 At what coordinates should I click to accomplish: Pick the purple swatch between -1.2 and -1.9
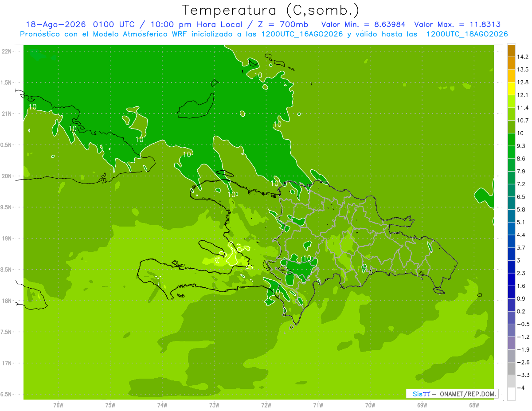click(x=511, y=343)
